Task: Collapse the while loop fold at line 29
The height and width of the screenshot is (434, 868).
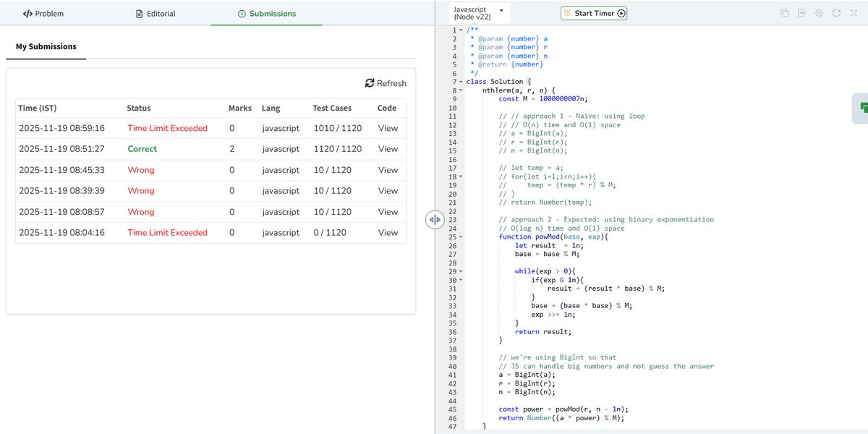Action: point(461,271)
